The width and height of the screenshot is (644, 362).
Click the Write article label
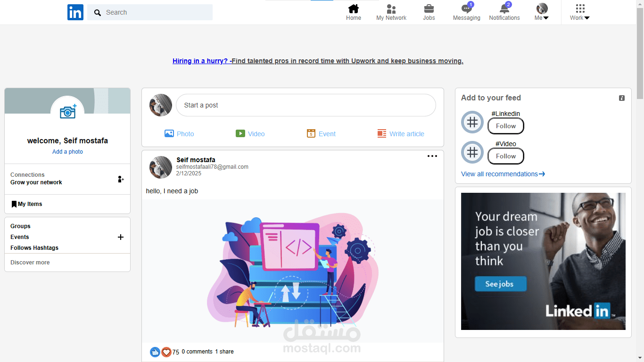[x=407, y=134]
